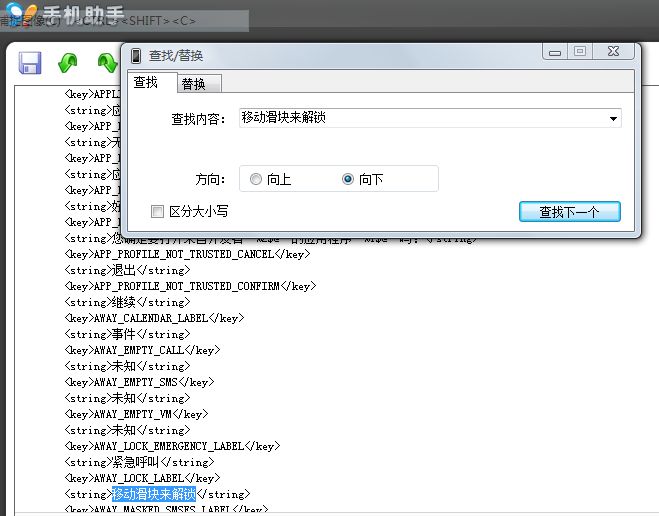This screenshot has width=659, height=516.
Task: Click the 退出 string line
Action: click(127, 270)
